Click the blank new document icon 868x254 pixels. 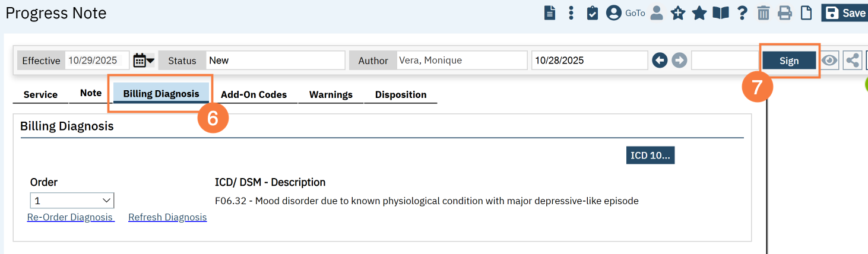(806, 13)
